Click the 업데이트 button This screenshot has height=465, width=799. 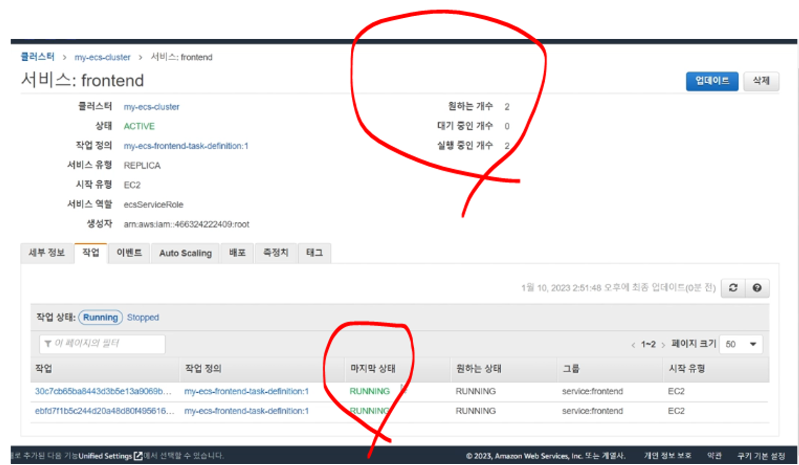pyautogui.click(x=712, y=81)
